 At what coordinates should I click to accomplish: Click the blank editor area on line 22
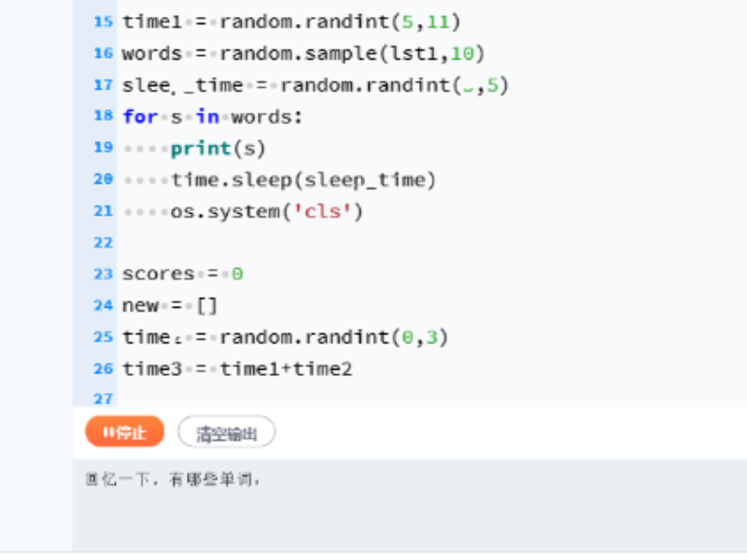coord(373,243)
